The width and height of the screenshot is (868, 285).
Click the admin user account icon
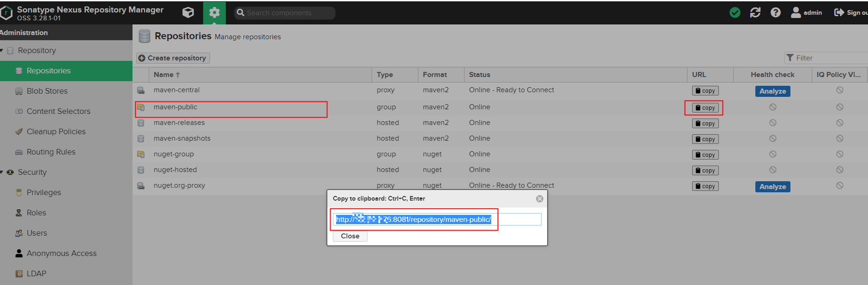(x=796, y=12)
